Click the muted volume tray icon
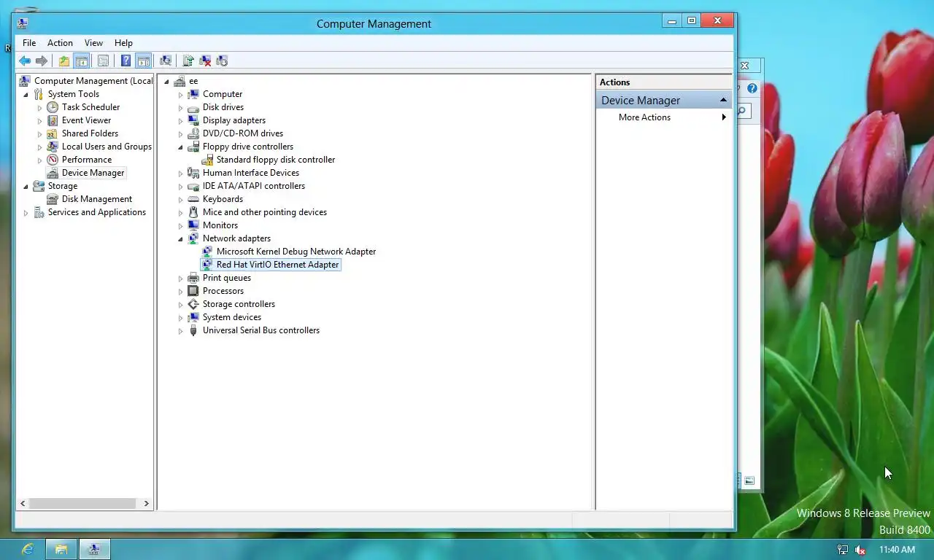The image size is (934, 560). (x=860, y=550)
